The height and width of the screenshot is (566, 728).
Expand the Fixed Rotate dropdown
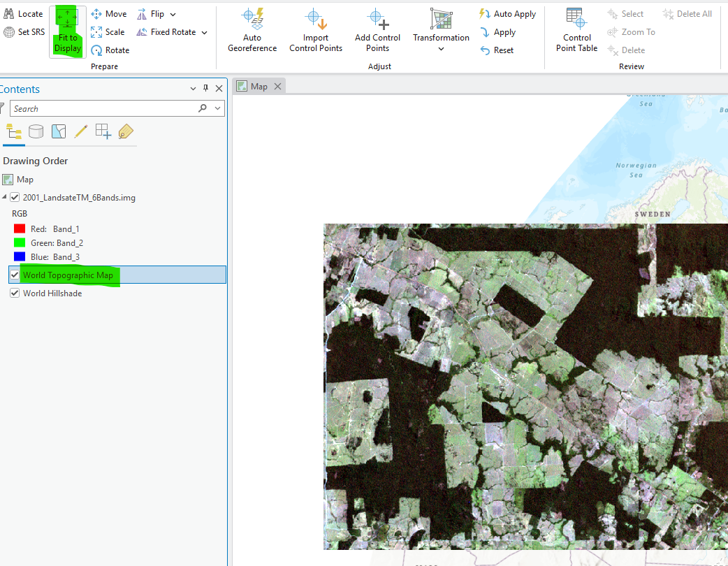(x=203, y=31)
